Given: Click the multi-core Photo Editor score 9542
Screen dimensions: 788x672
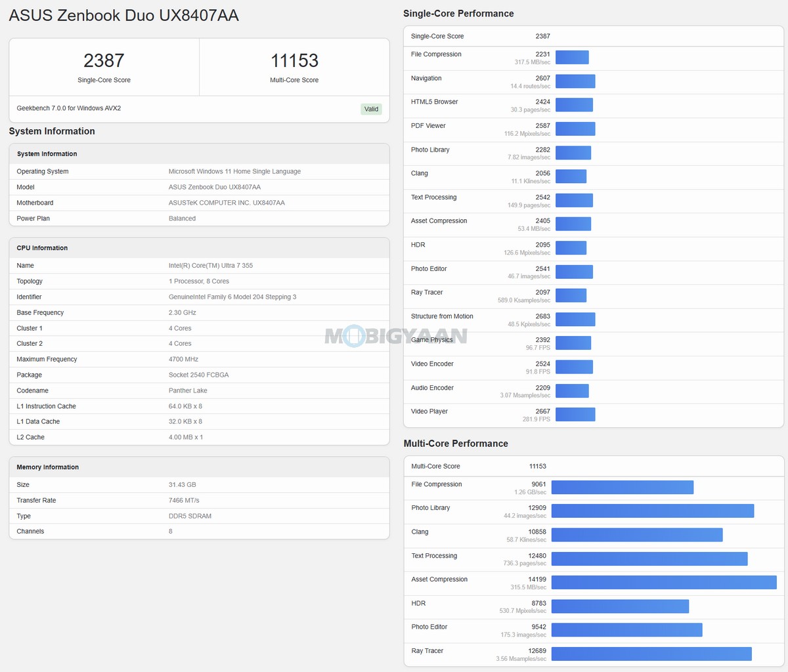Looking at the screenshot, I should coord(538,627).
